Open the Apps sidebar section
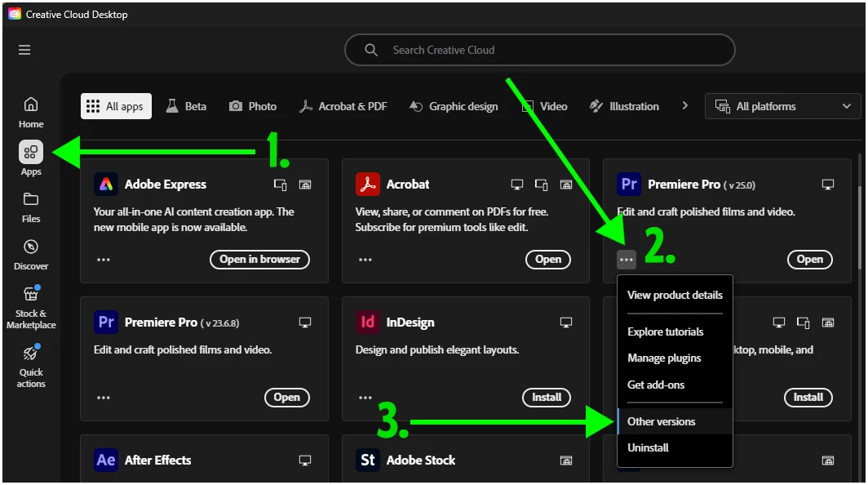The width and height of the screenshot is (868, 485). 31,158
